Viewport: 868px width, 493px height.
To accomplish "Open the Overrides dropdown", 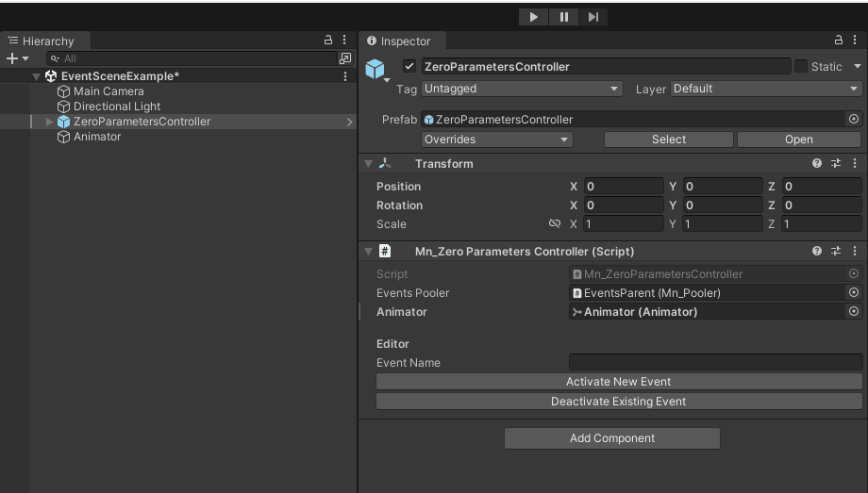I will click(x=497, y=140).
